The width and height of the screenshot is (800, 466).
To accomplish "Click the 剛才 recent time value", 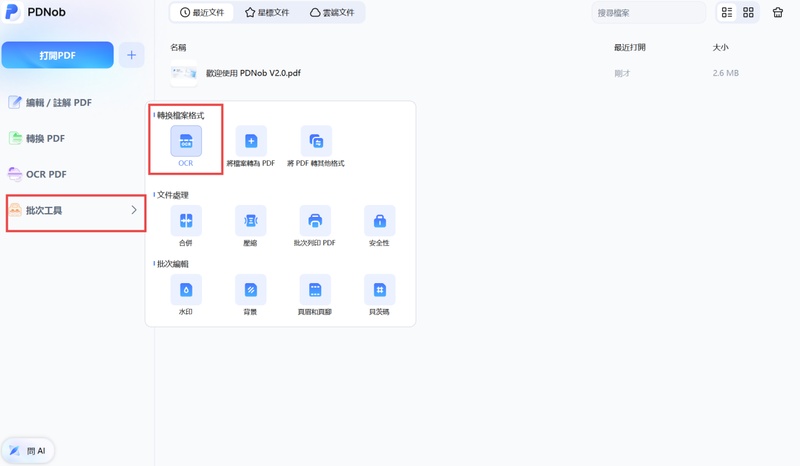I will 622,73.
